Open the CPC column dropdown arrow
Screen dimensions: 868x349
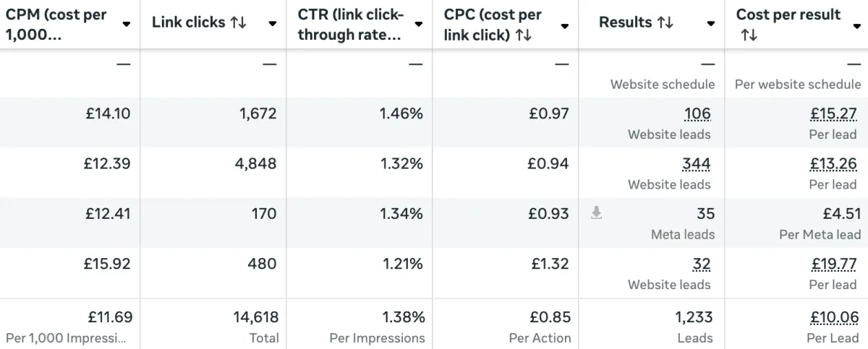[x=565, y=26]
